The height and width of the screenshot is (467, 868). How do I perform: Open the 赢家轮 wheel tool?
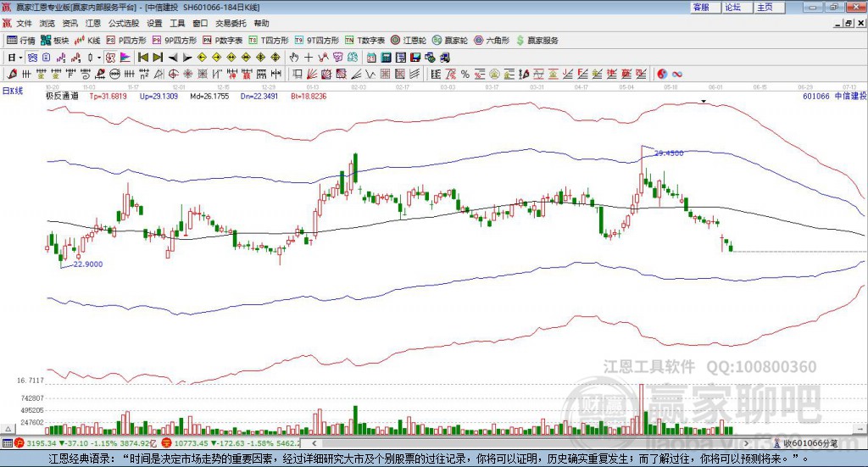450,41
